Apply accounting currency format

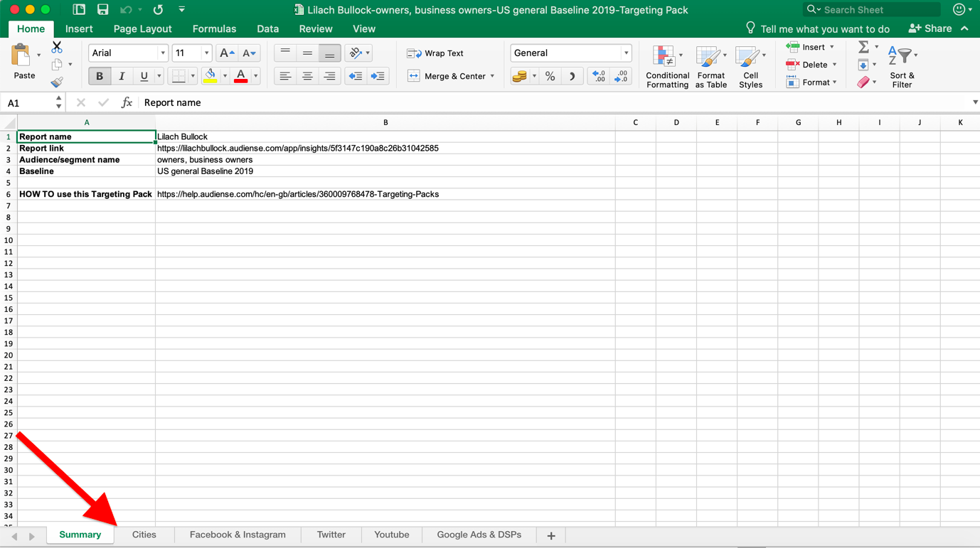[x=520, y=76]
